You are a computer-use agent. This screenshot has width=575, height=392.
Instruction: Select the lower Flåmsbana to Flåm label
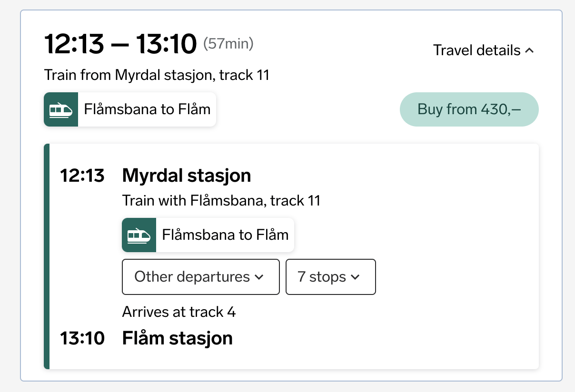pyautogui.click(x=225, y=235)
